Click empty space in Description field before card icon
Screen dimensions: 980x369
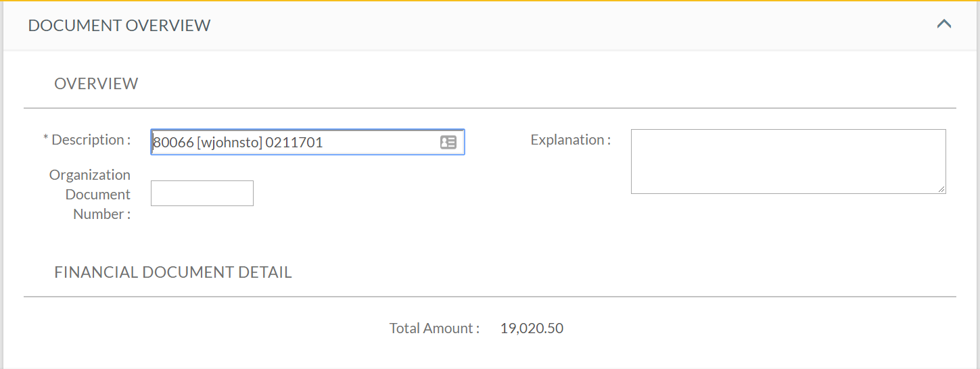(381, 143)
